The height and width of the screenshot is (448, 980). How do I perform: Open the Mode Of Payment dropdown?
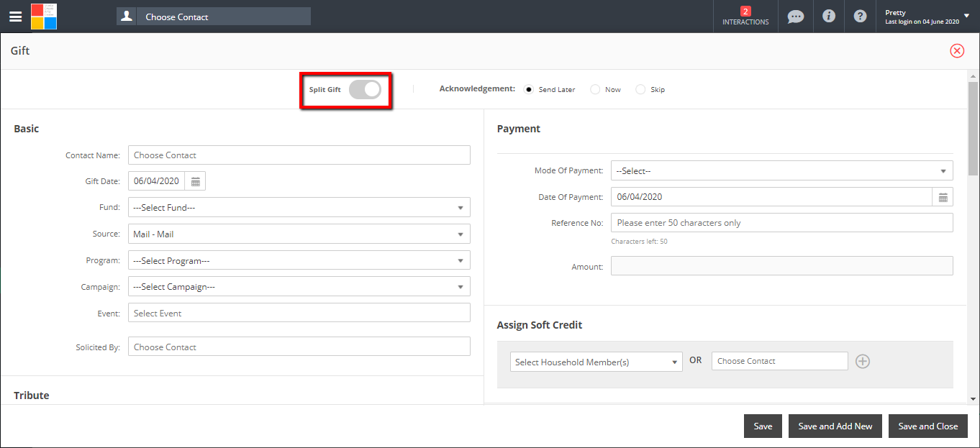click(x=781, y=171)
